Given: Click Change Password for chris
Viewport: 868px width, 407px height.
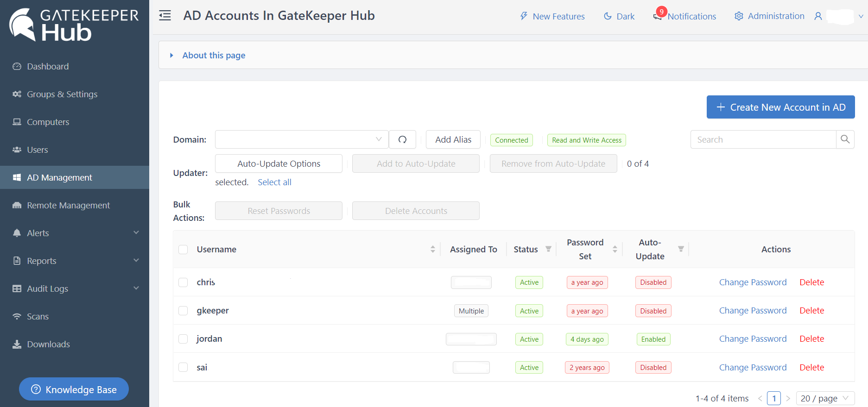Looking at the screenshot, I should point(753,282).
